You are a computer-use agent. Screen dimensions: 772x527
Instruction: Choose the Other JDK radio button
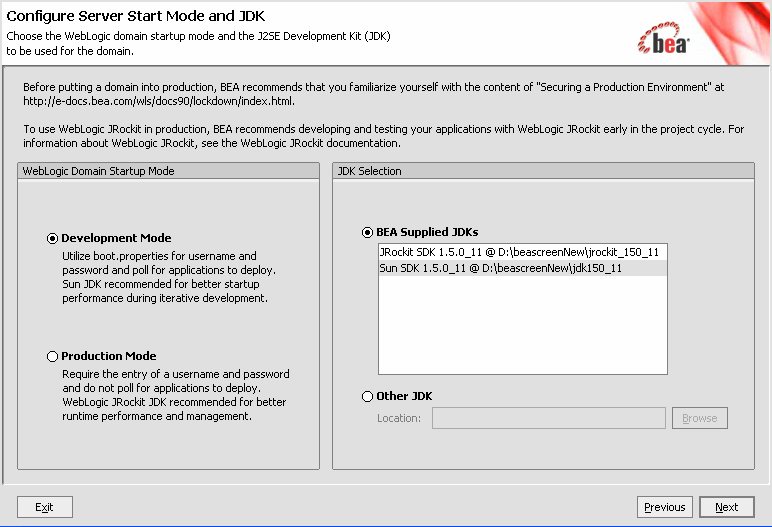coord(367,396)
